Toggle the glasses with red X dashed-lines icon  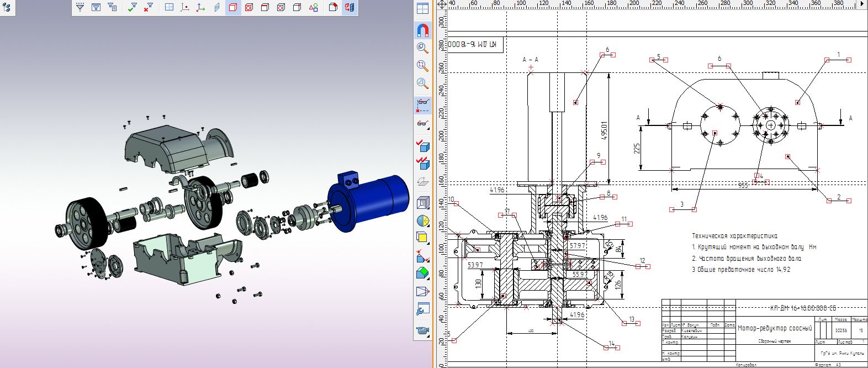click(x=423, y=104)
